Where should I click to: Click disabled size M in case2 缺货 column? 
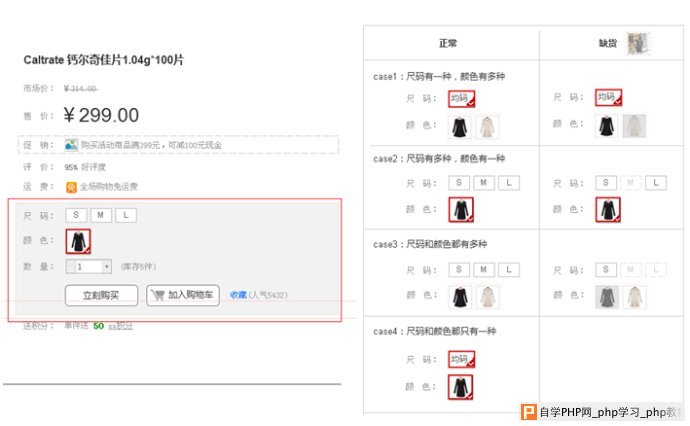coord(631,183)
